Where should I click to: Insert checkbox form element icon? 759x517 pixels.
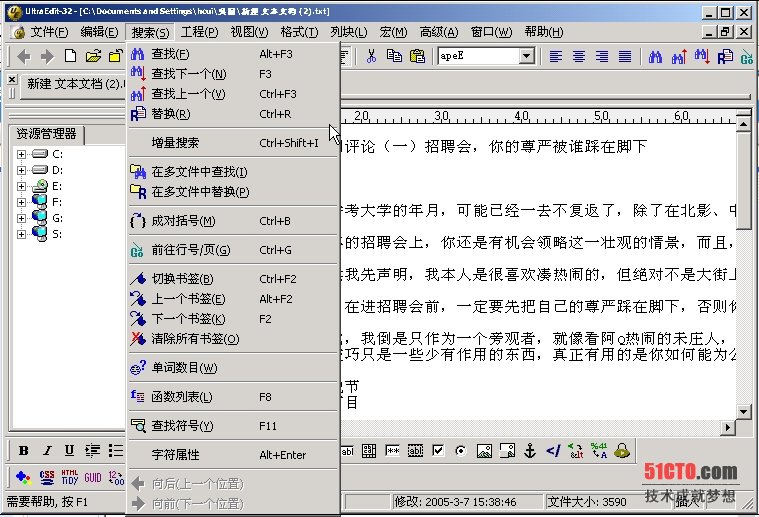coord(438,451)
